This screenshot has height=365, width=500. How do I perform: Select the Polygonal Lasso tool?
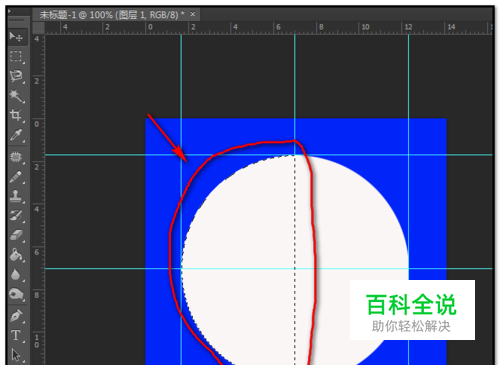point(16,76)
